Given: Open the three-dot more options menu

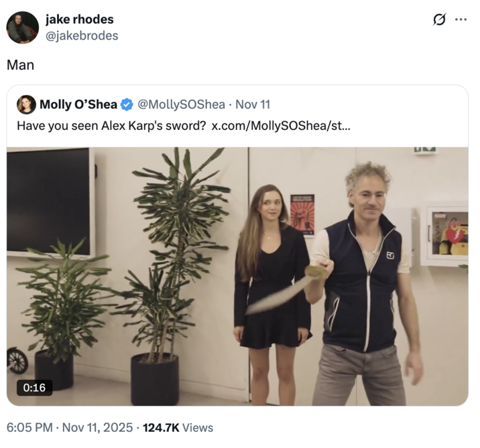Looking at the screenshot, I should 461,19.
